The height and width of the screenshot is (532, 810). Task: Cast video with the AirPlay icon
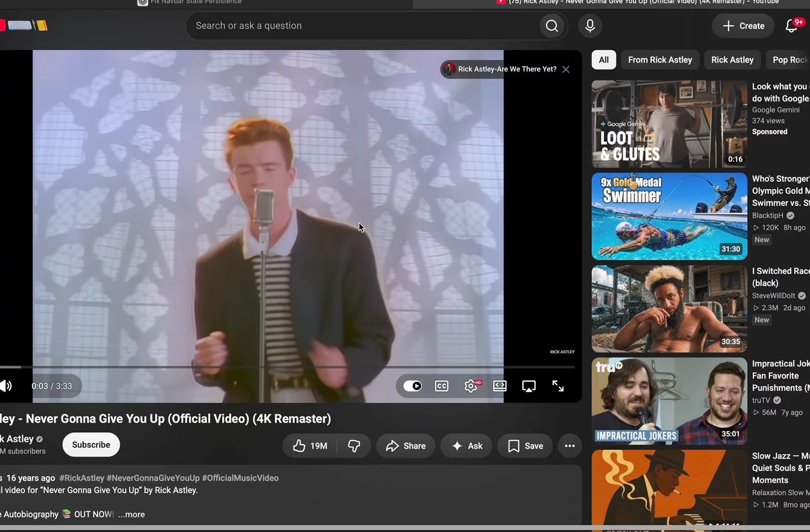coord(529,386)
